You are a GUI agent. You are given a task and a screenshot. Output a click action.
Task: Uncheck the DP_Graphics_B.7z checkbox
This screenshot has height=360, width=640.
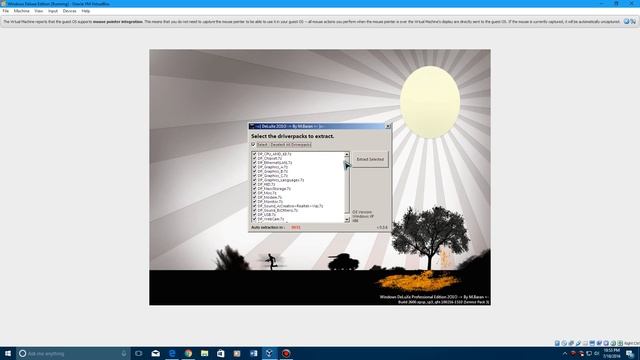pos(254,171)
